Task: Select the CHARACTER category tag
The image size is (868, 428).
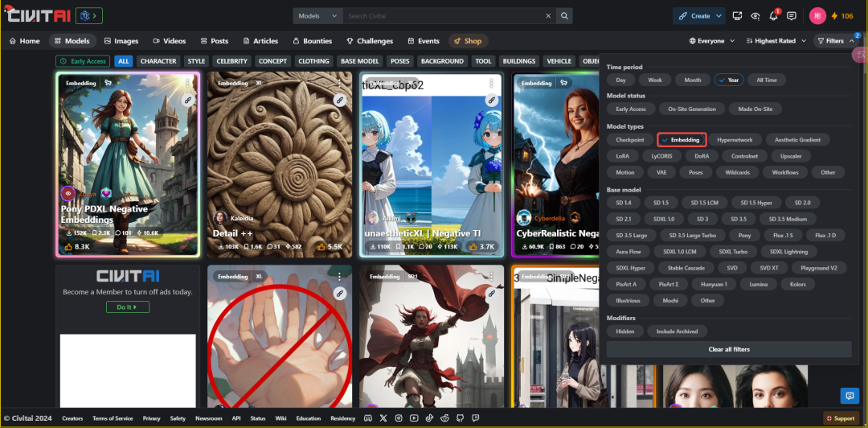Action: pyautogui.click(x=158, y=61)
